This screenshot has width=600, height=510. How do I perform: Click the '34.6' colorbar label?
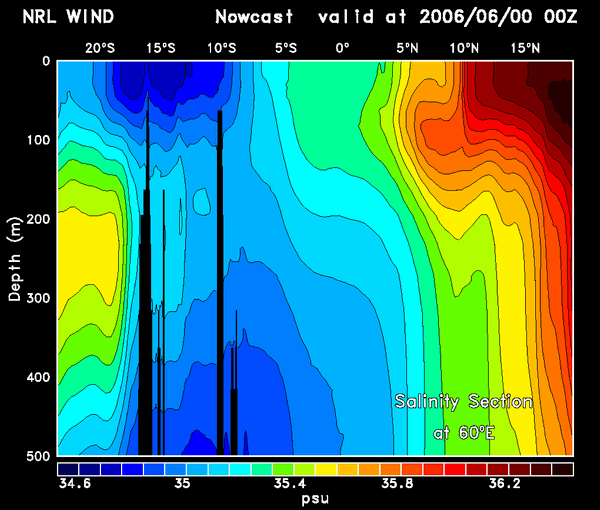tap(75, 484)
